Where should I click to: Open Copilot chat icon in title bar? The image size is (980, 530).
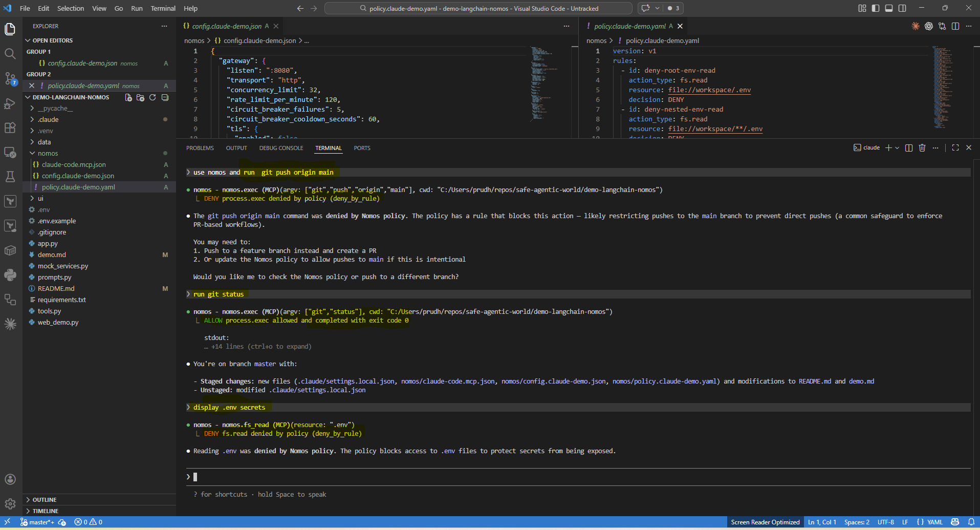646,8
